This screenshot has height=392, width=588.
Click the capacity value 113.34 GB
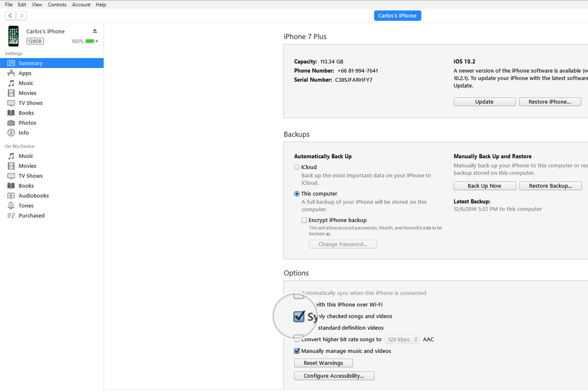(x=331, y=62)
